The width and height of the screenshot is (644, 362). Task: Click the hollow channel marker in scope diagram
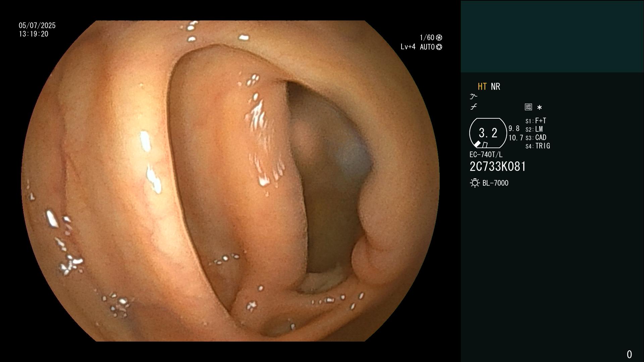pyautogui.click(x=485, y=145)
